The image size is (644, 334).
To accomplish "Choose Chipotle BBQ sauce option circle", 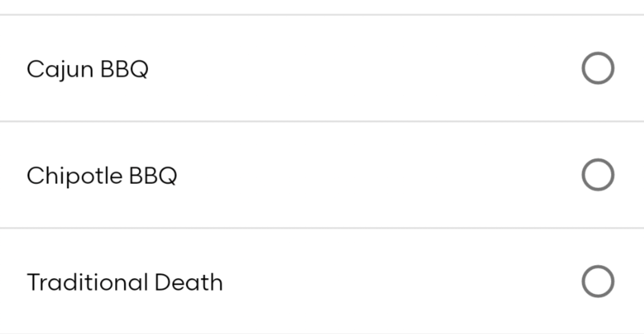I will pyautogui.click(x=598, y=175).
